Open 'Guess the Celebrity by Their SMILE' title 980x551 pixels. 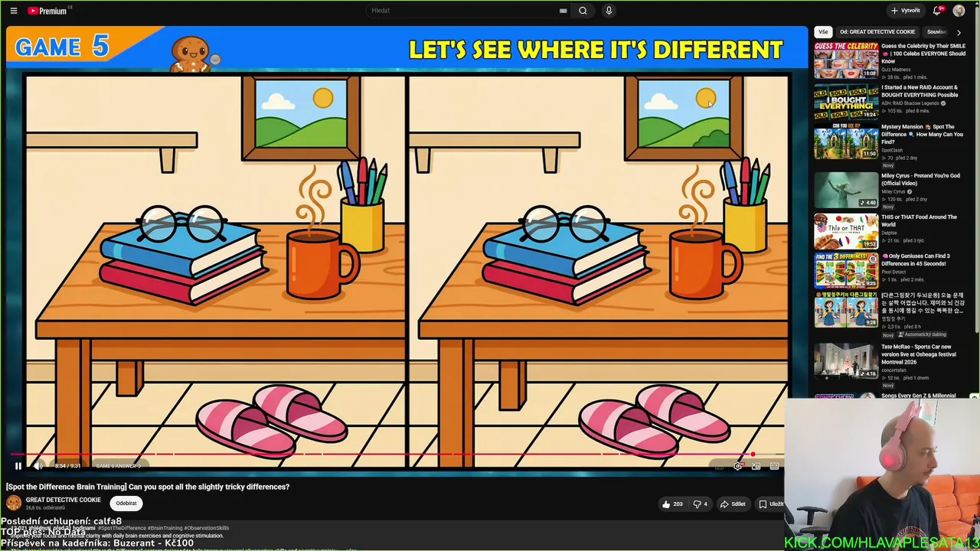tap(923, 54)
